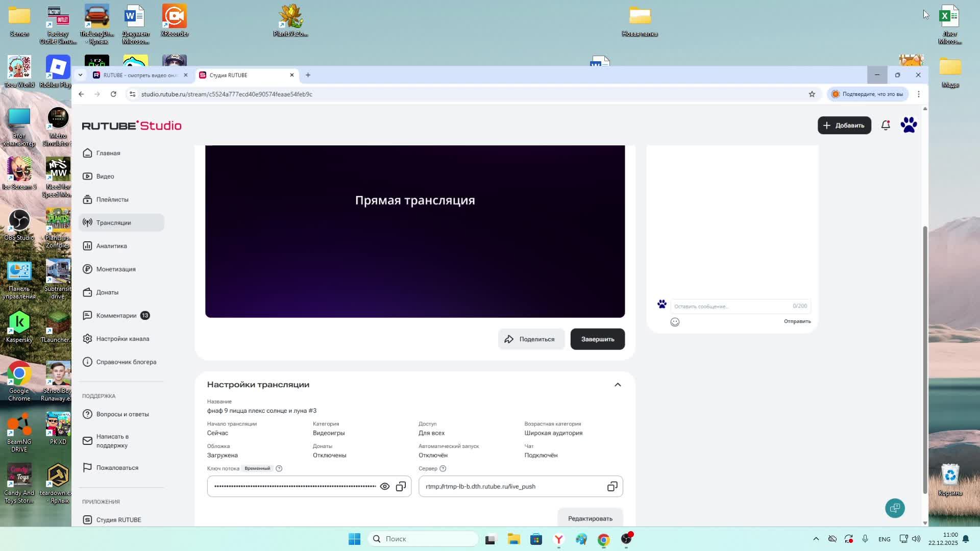Click the help chat floating button
The height and width of the screenshot is (551, 980).
click(x=895, y=508)
